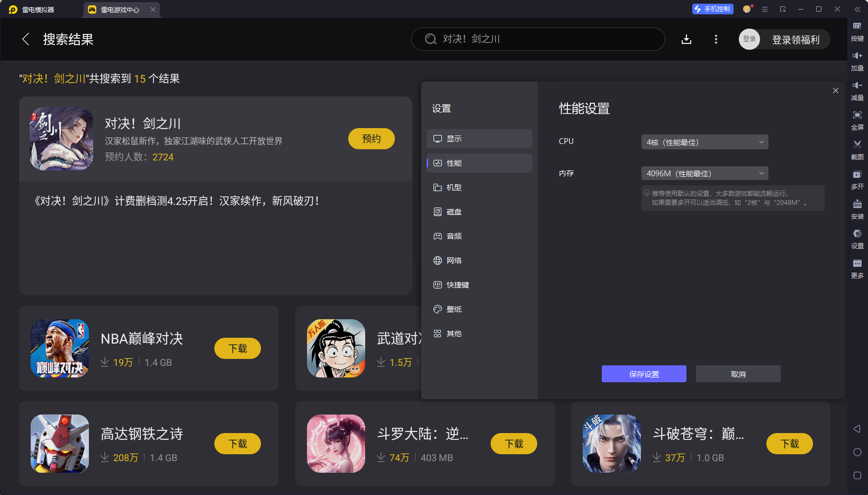Collapse the right sidebar with double-chevron
The height and width of the screenshot is (495, 868).
857,10
